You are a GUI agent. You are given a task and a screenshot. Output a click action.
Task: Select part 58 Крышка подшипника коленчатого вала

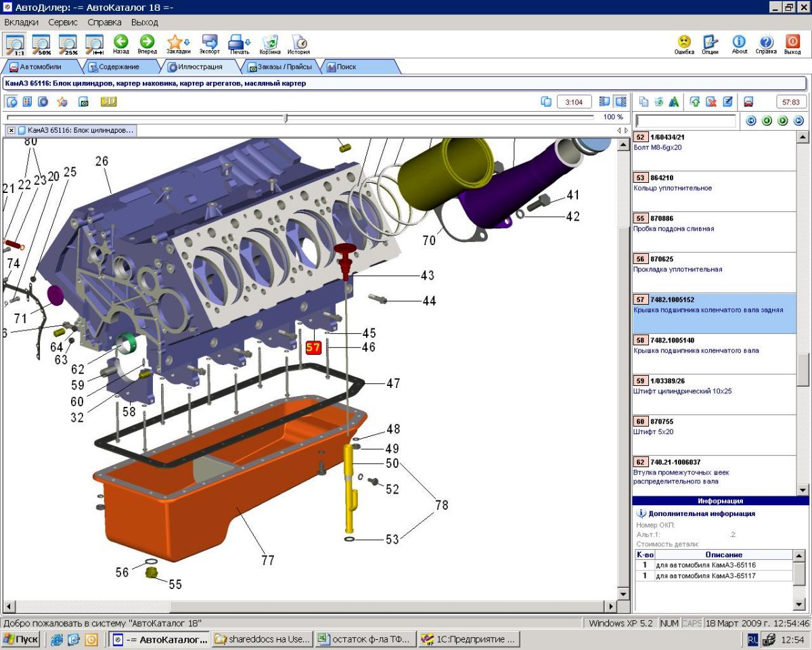pos(715,354)
